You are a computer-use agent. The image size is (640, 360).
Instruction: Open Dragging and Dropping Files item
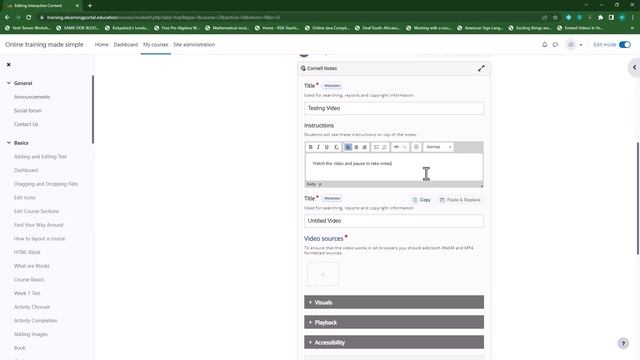click(46, 184)
